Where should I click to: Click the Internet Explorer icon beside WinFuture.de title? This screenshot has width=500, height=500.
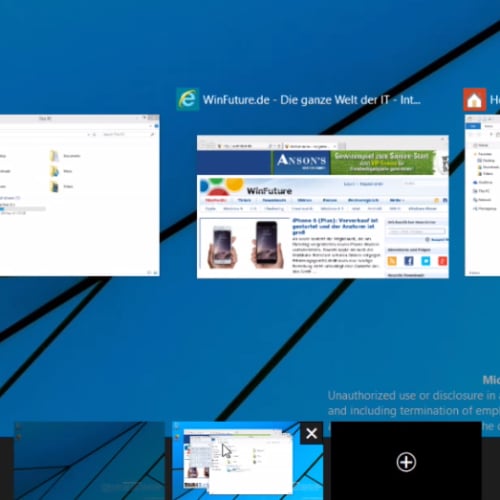point(188,99)
